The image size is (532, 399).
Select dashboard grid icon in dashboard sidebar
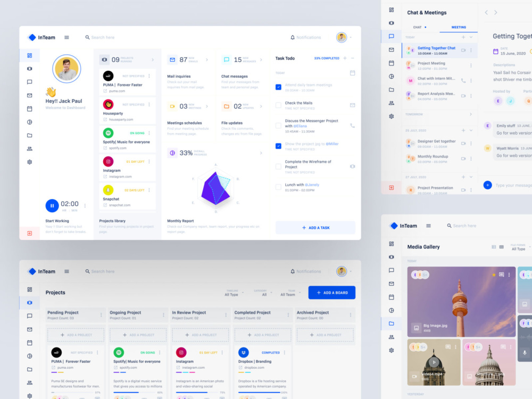click(29, 55)
